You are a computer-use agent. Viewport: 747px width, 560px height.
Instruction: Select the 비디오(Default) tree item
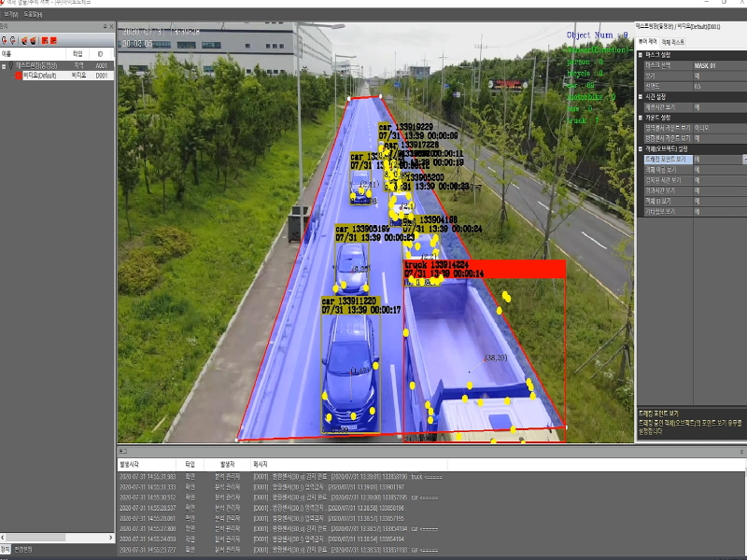tap(40, 76)
